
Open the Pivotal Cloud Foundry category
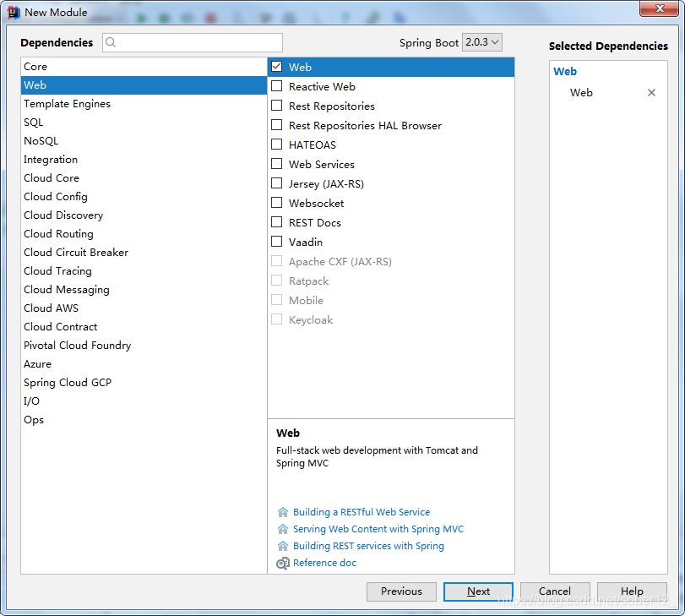144,346
